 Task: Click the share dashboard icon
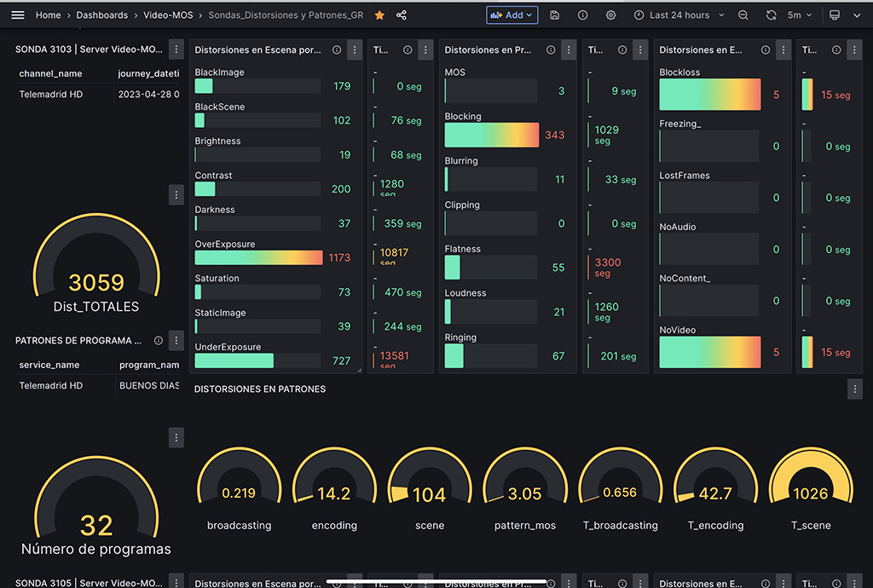pyautogui.click(x=402, y=15)
